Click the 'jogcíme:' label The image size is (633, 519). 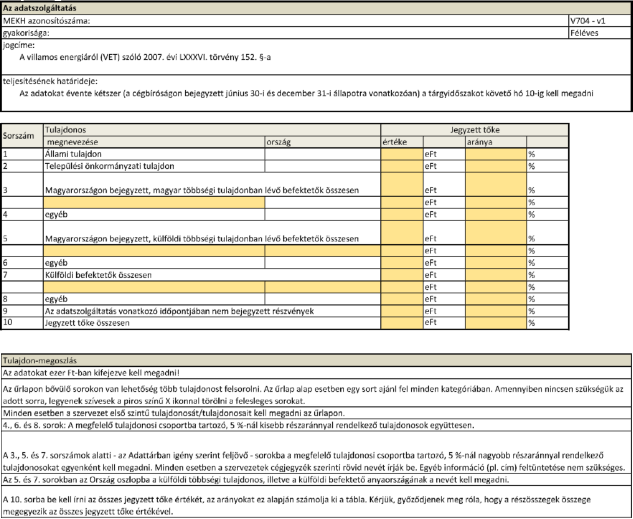click(19, 45)
